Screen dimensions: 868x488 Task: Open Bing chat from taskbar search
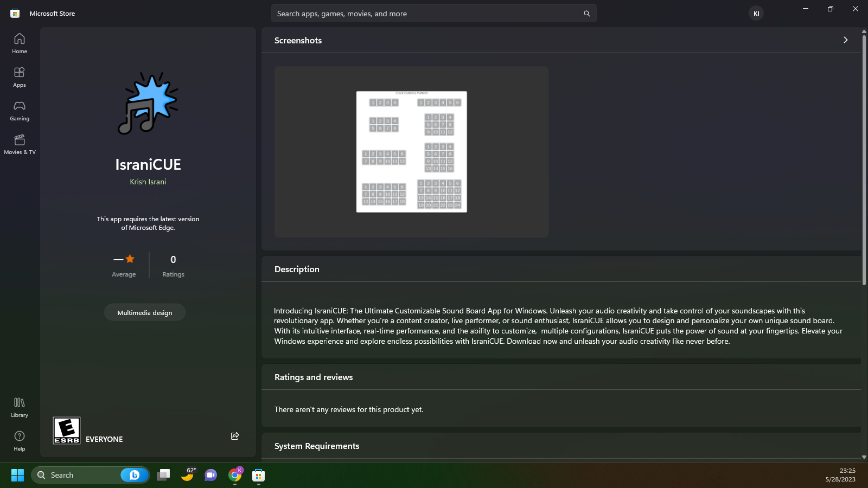point(134,475)
